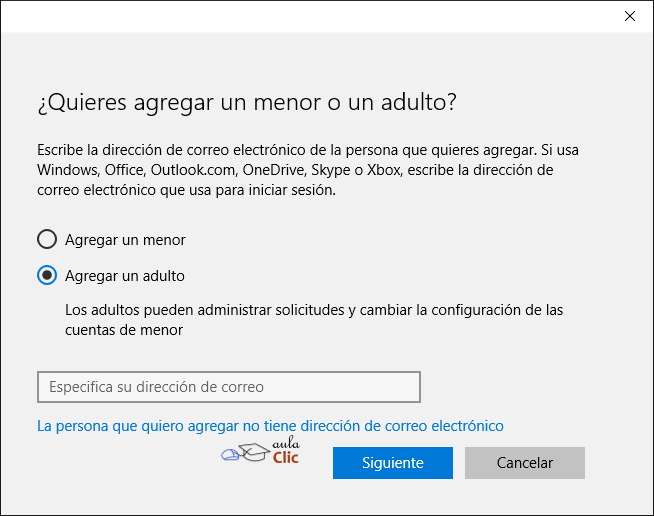Click the red "Clic" text in the watermark
The image size is (654, 516).
coord(285,458)
